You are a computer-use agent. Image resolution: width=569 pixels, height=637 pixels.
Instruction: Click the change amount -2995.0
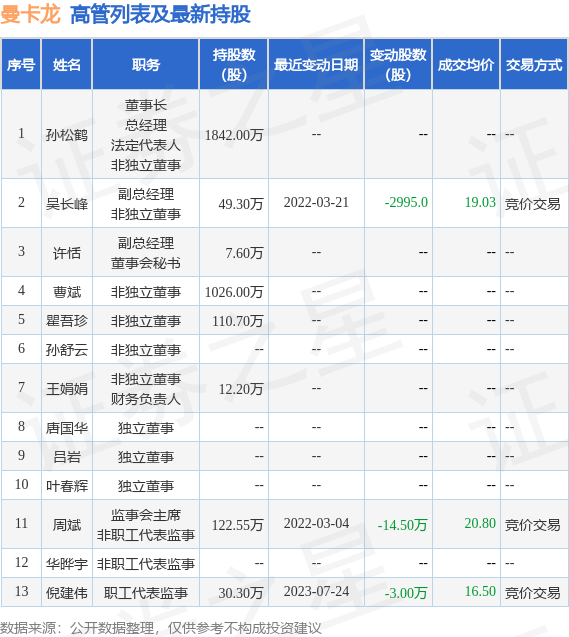[406, 202]
